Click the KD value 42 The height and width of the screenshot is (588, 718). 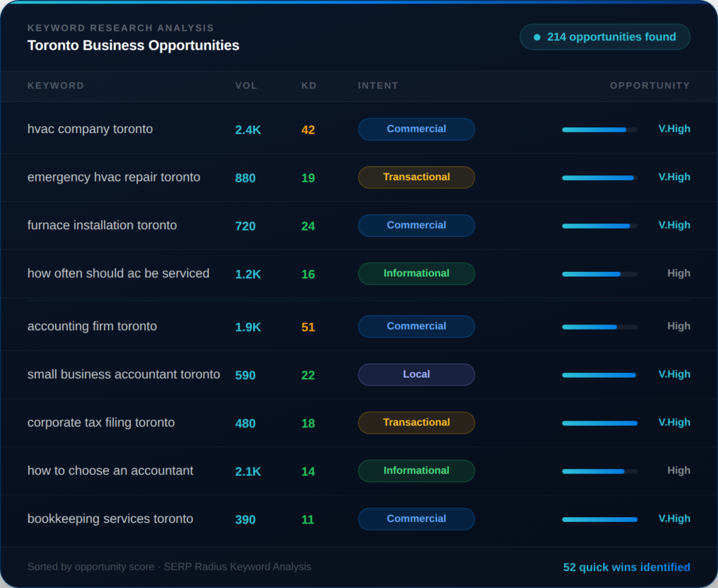(309, 130)
